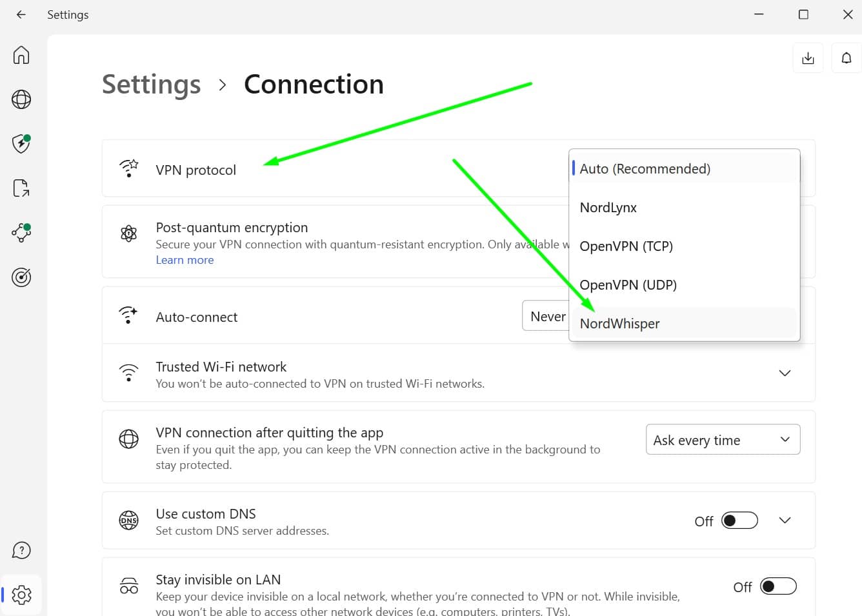
Task: Minimize the Settings window
Action: (x=759, y=14)
